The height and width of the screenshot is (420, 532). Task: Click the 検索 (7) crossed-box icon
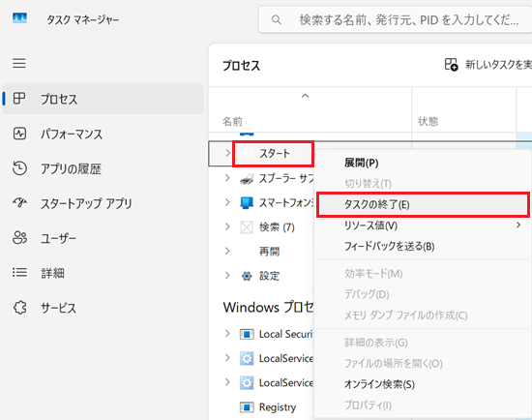(247, 227)
